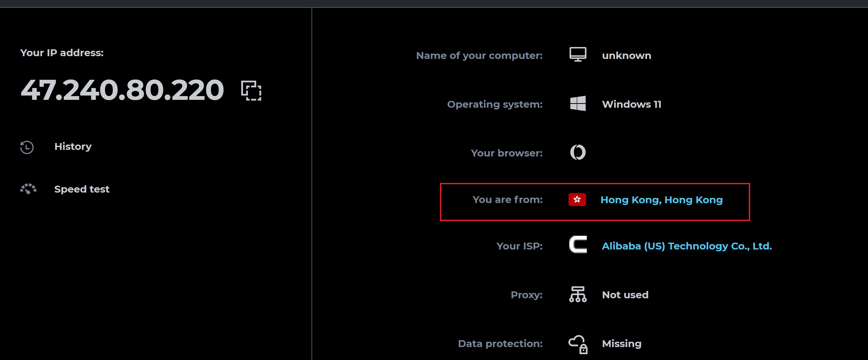The width and height of the screenshot is (868, 360).
Task: Click the 'Your ISP:' label
Action: pyautogui.click(x=519, y=246)
